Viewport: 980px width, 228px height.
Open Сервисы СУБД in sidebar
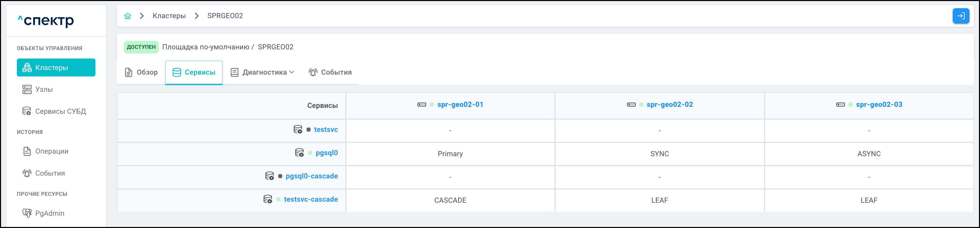[x=60, y=111]
